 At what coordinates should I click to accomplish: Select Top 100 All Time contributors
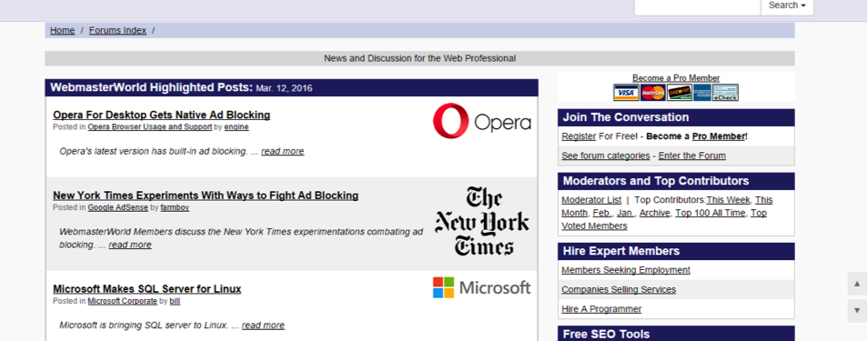[711, 213]
